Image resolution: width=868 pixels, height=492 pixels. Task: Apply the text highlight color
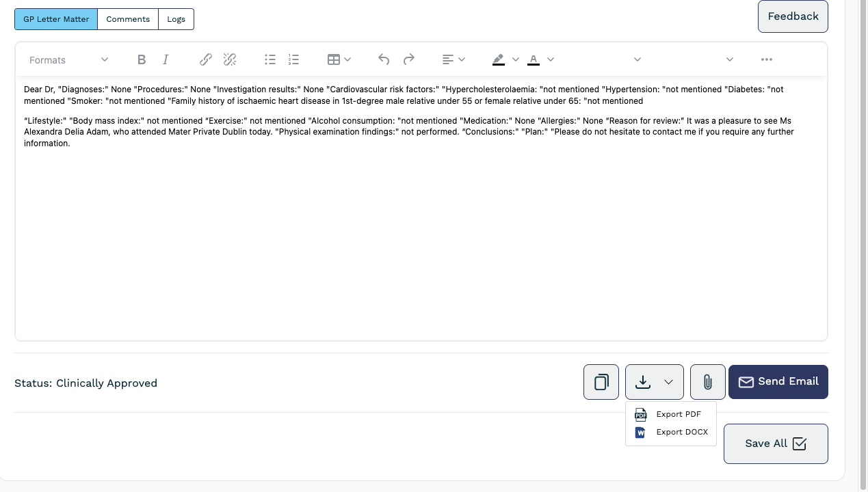[x=498, y=60]
